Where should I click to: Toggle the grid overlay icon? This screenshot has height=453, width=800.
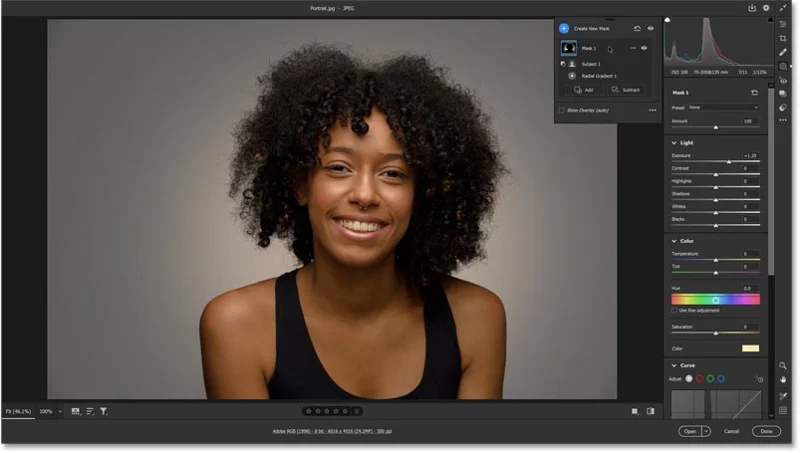(783, 411)
